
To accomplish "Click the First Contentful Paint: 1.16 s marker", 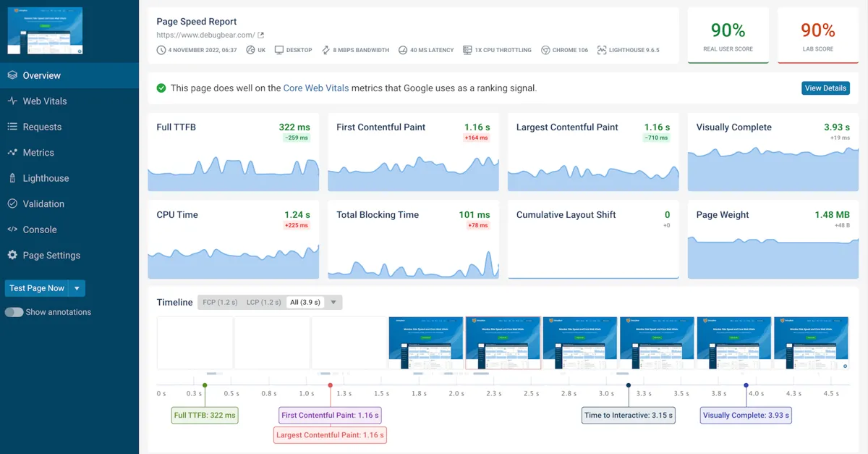I will tap(330, 416).
